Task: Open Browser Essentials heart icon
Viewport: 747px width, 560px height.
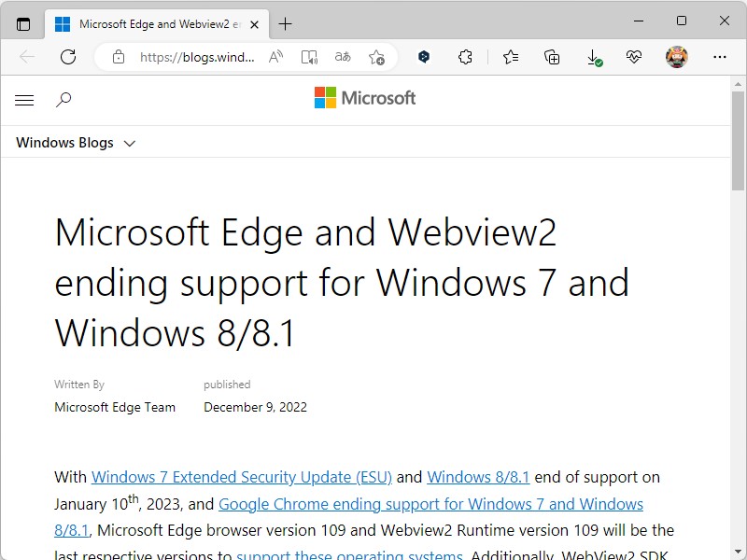Action: click(634, 56)
